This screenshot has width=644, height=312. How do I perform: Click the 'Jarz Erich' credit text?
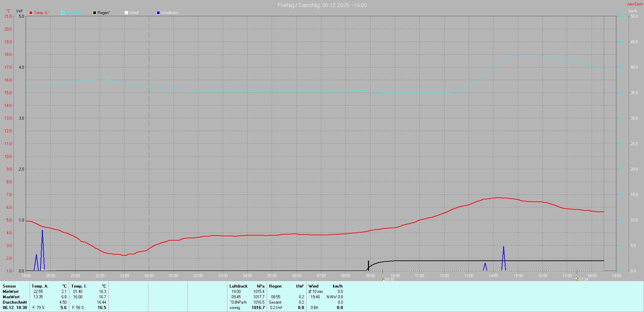coord(635,4)
